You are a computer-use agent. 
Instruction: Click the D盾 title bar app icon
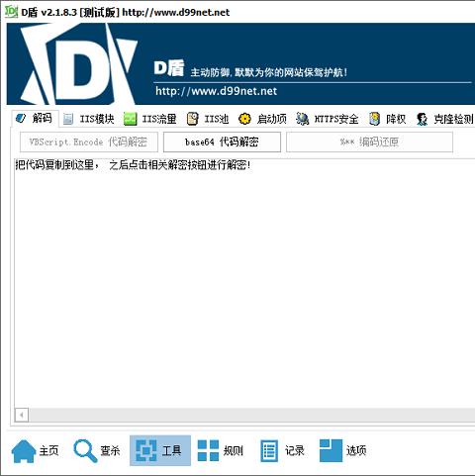pyautogui.click(x=11, y=12)
